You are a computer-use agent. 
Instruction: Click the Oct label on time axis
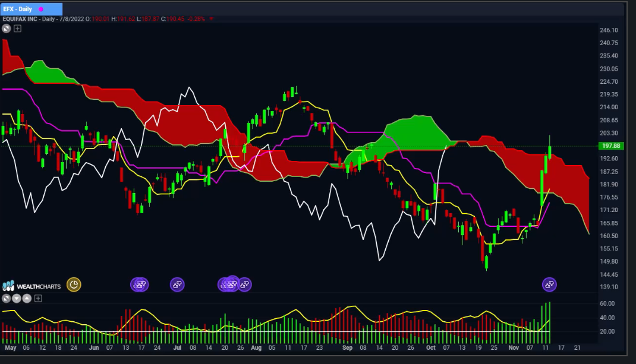point(431,348)
